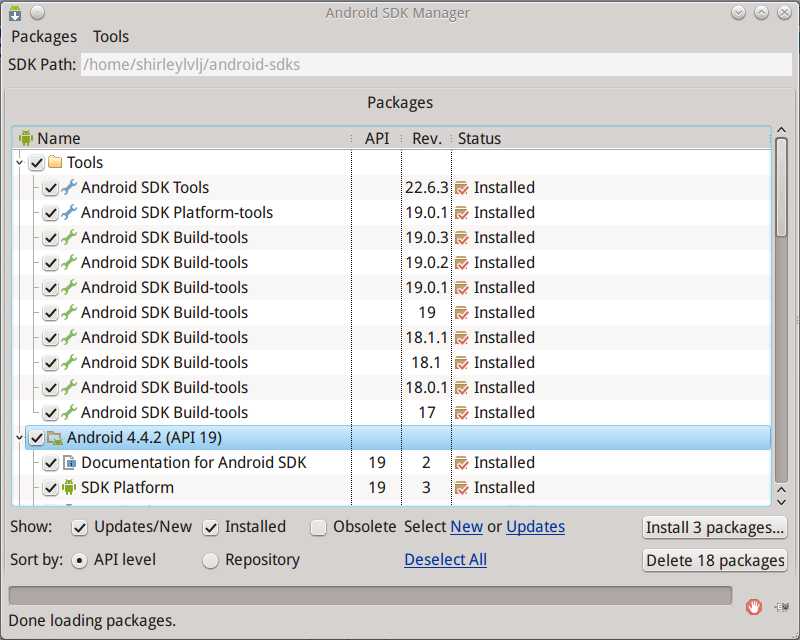
Task: Click the Rev. column header
Action: pos(427,138)
